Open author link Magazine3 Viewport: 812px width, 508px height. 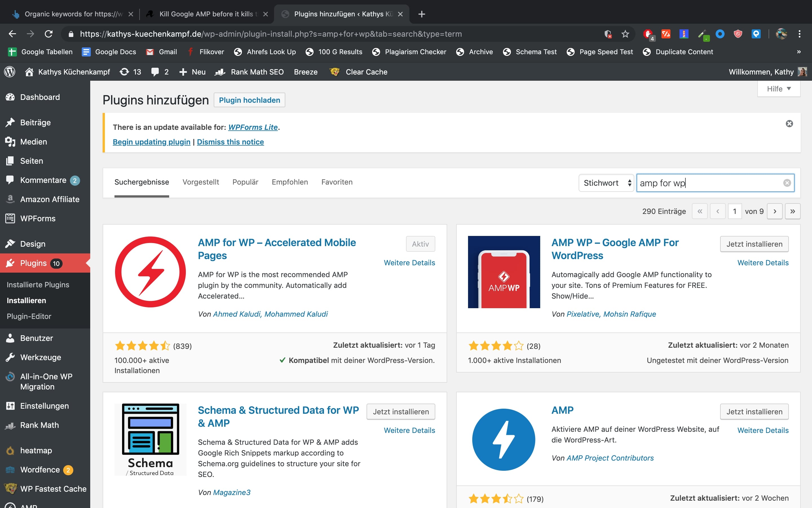tap(231, 492)
